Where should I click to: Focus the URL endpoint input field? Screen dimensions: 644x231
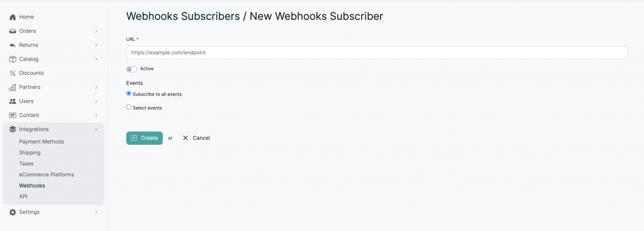[x=377, y=53]
